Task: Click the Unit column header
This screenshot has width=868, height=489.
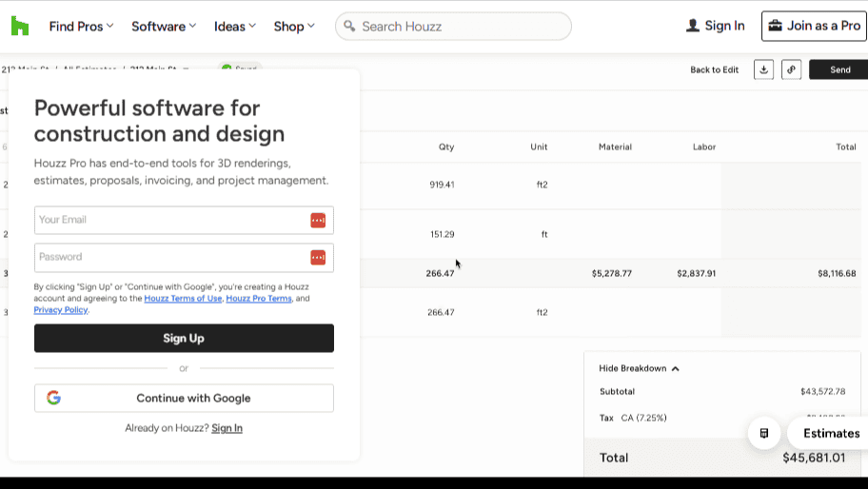Action: coord(539,147)
